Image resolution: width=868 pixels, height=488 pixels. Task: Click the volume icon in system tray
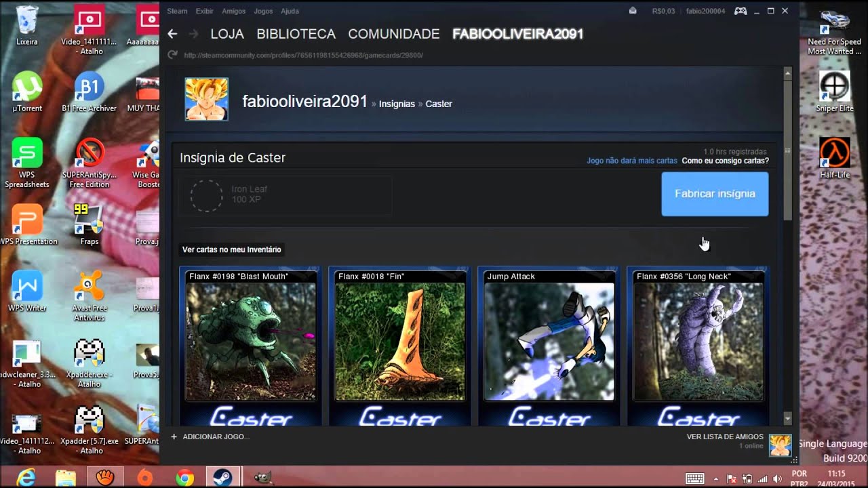[x=777, y=479]
